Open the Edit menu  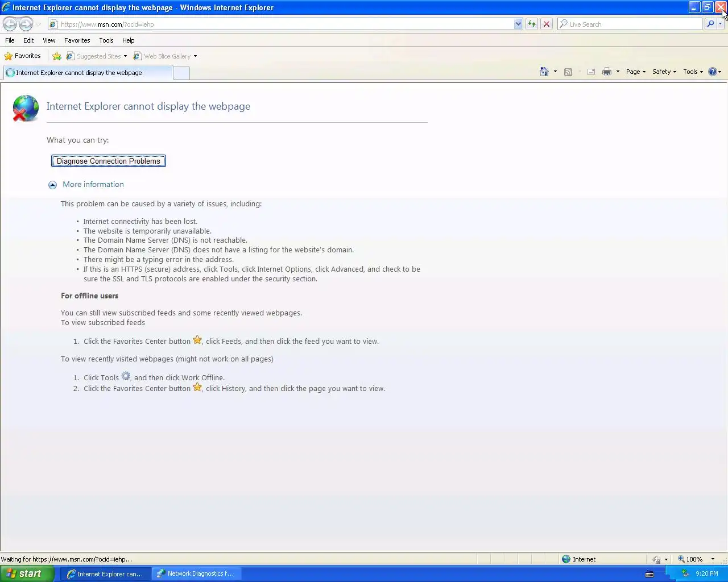(x=28, y=40)
